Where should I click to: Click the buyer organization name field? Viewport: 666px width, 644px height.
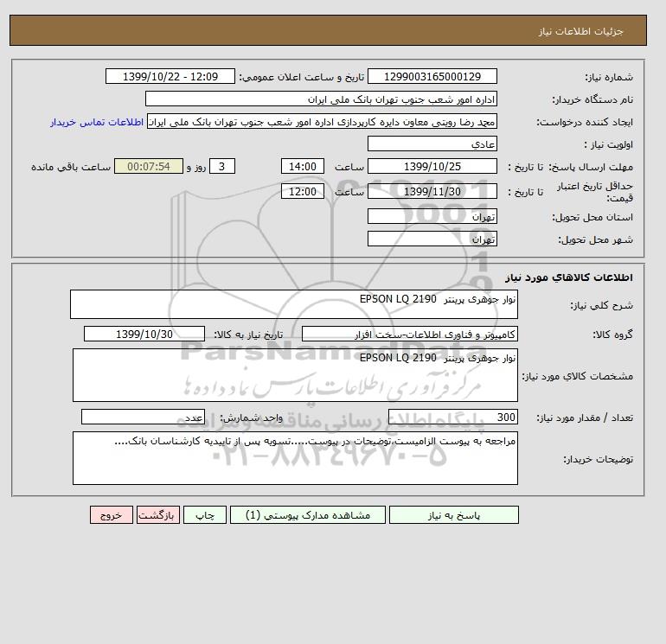point(321,99)
